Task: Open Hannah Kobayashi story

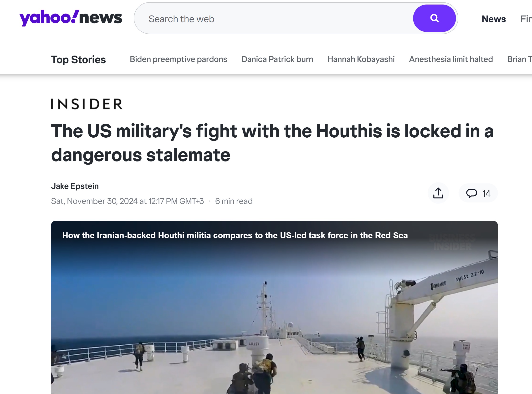Action: pyautogui.click(x=361, y=59)
